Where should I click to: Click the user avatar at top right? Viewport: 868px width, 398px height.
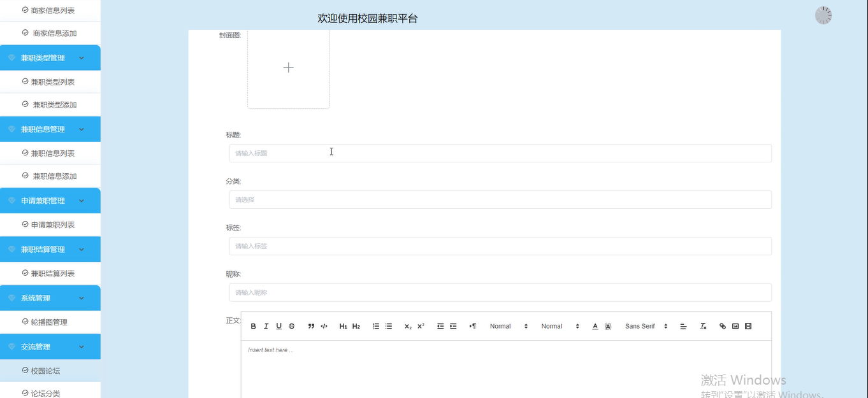(x=823, y=15)
